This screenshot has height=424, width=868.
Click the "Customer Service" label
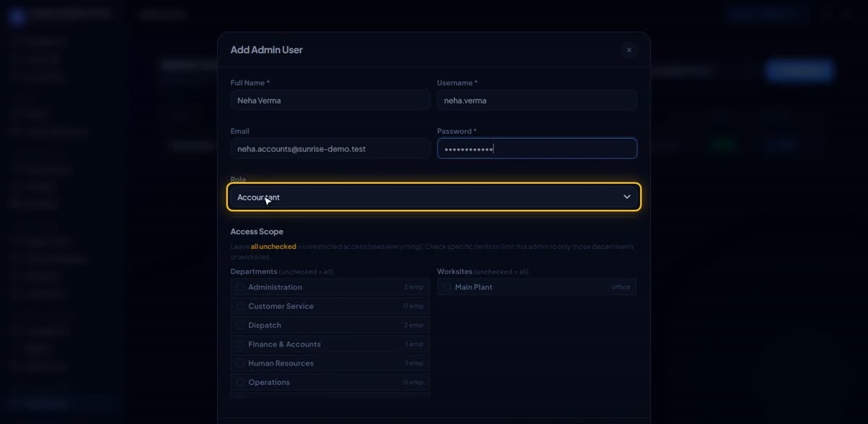tap(281, 306)
